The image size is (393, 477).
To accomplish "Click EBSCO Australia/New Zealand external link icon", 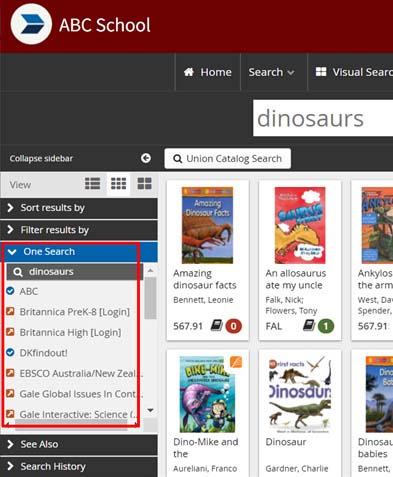I will coord(10,373).
